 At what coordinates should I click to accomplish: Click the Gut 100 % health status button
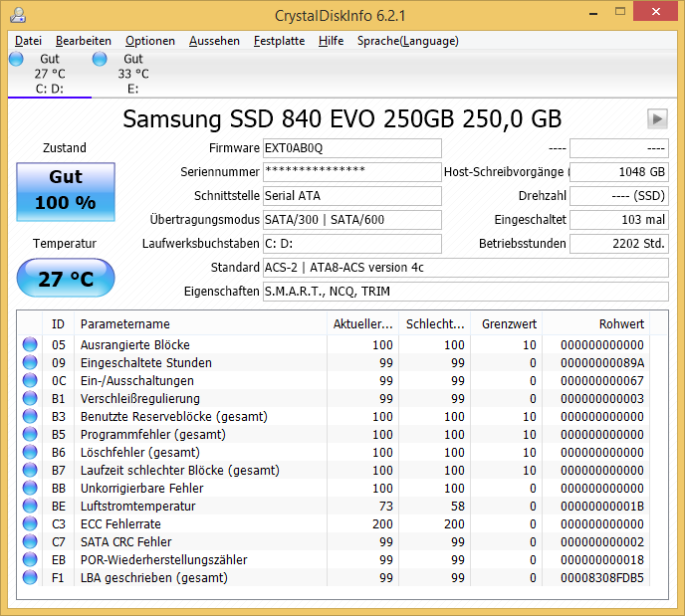66,192
